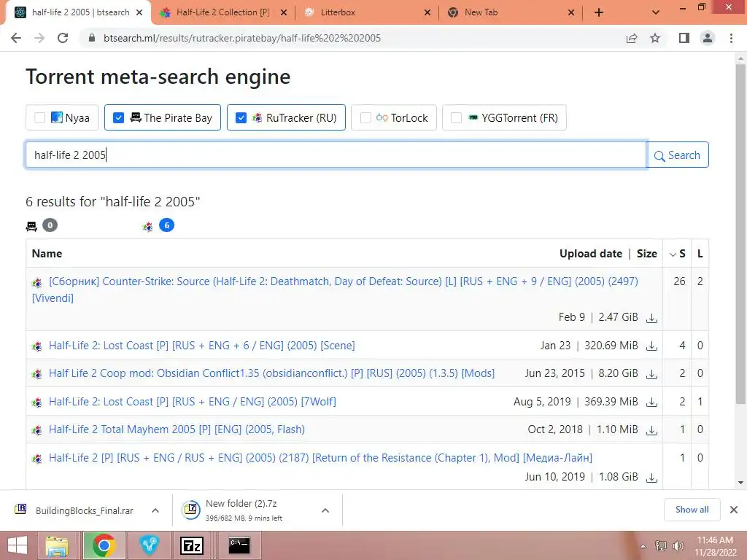Download the Lost Coast [7Wolf] torrent
The height and width of the screenshot is (560, 747).
tap(651, 402)
